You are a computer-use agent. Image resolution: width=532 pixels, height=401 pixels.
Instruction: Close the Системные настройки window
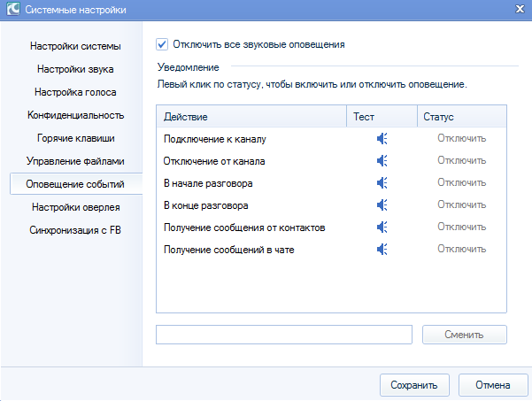[x=520, y=9]
